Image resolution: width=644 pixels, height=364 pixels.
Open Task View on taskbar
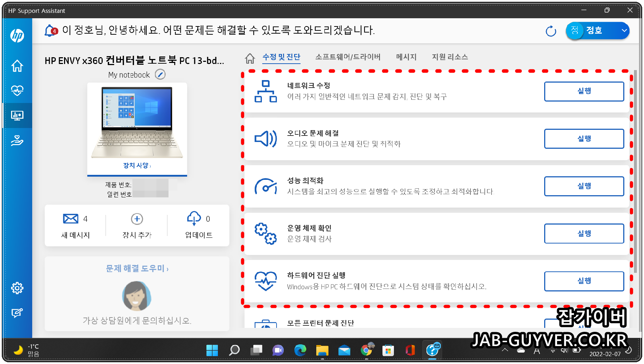[x=256, y=350]
